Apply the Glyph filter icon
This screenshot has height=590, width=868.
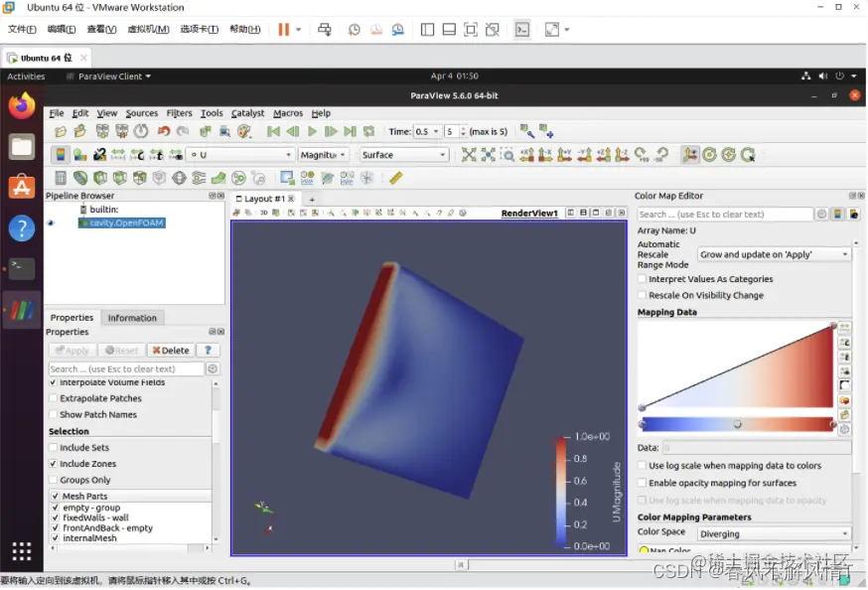click(179, 178)
